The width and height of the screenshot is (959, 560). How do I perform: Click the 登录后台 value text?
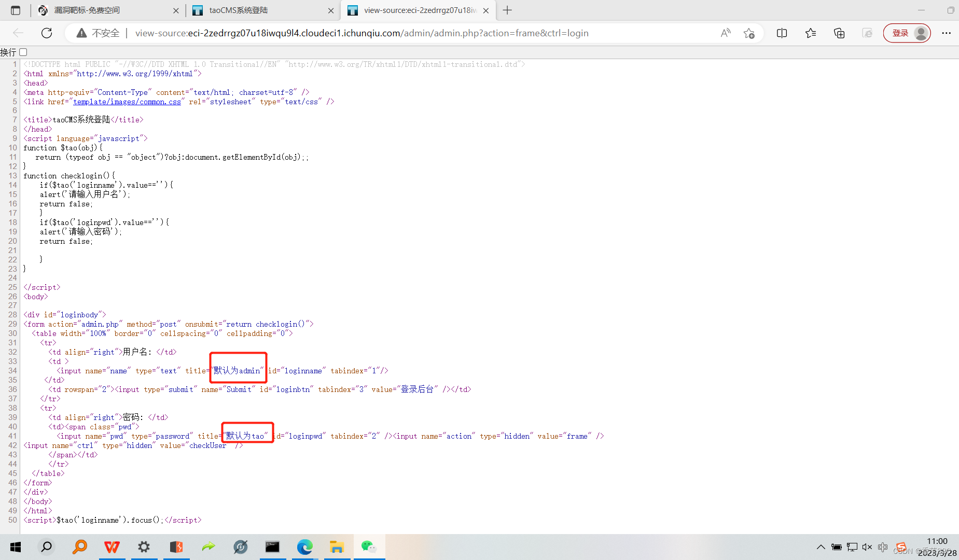[x=417, y=389]
